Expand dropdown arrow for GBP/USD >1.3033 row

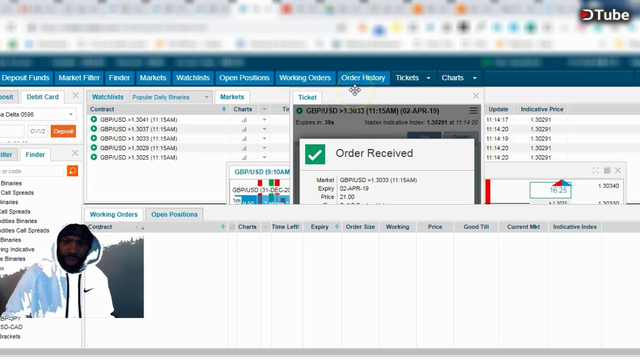click(x=264, y=138)
